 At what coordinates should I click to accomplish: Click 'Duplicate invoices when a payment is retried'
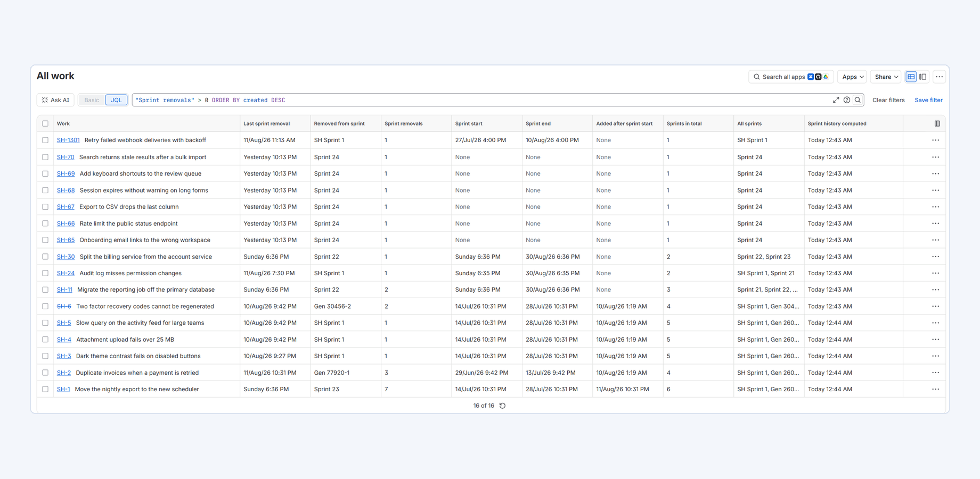137,373
